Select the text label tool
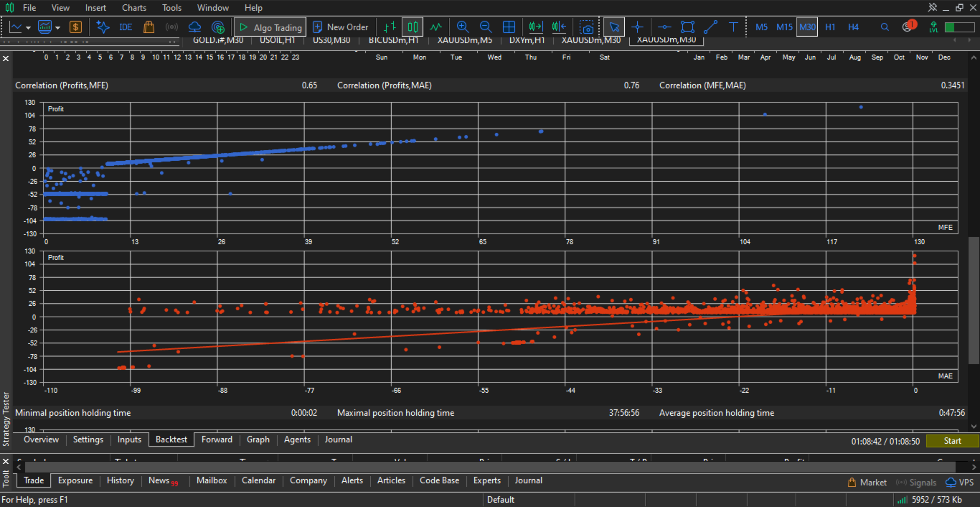The width and height of the screenshot is (980, 507). tap(733, 27)
